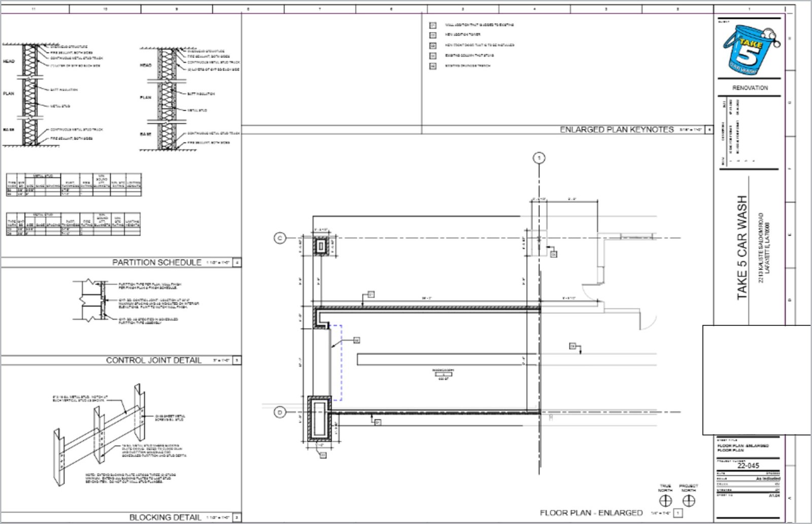Click the 'RENOVATION' text under the logo

pyautogui.click(x=750, y=88)
